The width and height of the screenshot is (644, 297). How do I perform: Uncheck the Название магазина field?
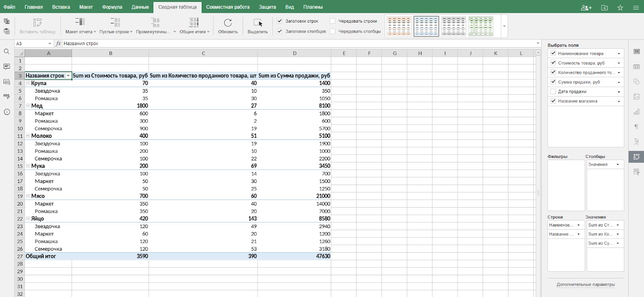[x=553, y=101]
